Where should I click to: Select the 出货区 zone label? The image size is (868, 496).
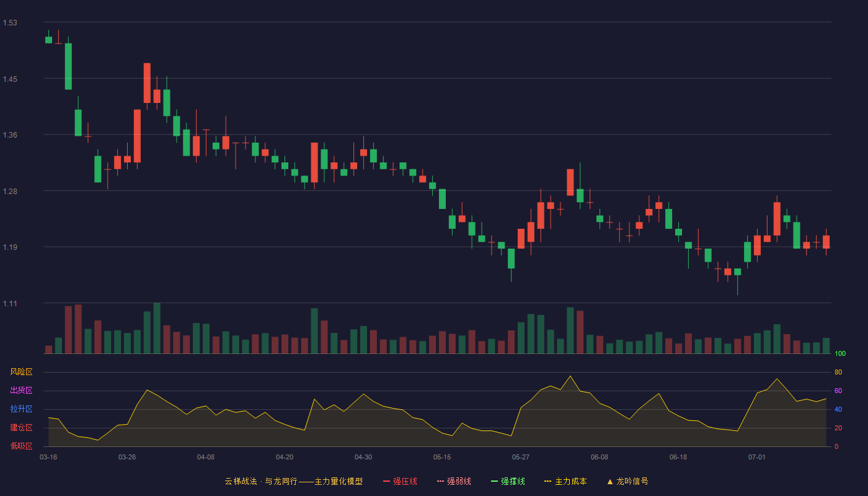(x=21, y=391)
